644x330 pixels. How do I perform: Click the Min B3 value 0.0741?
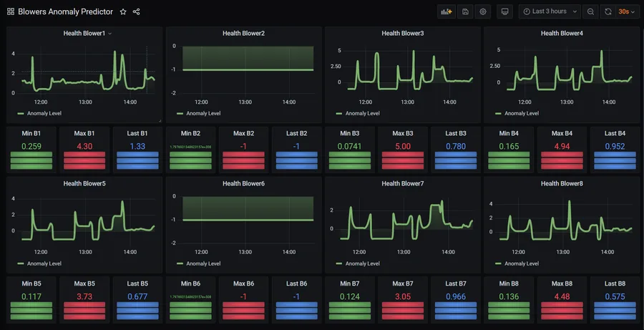pos(349,146)
